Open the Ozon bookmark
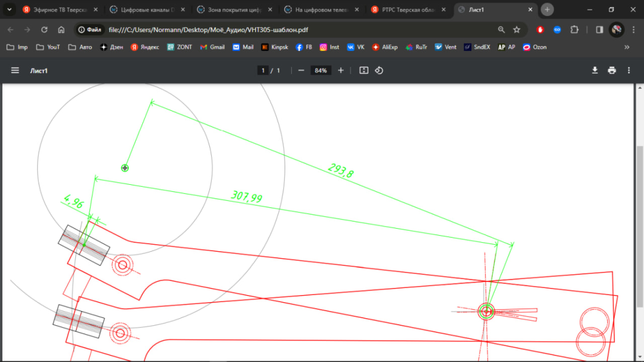 [535, 47]
